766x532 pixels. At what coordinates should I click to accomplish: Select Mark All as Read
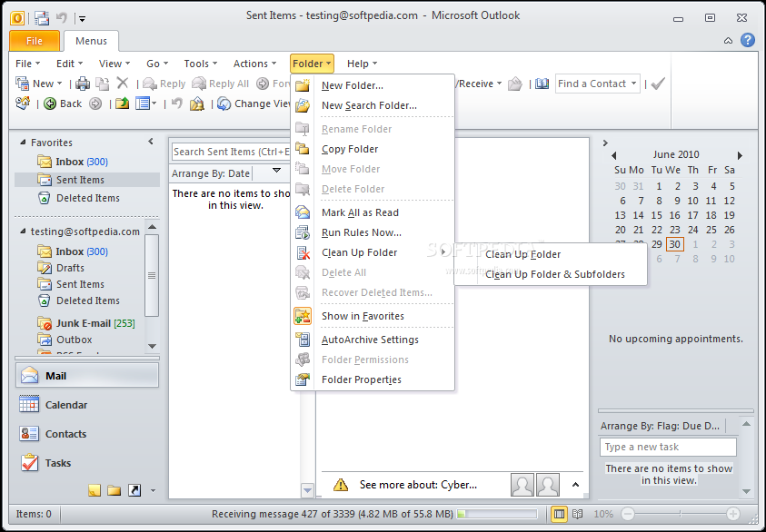[x=373, y=212]
